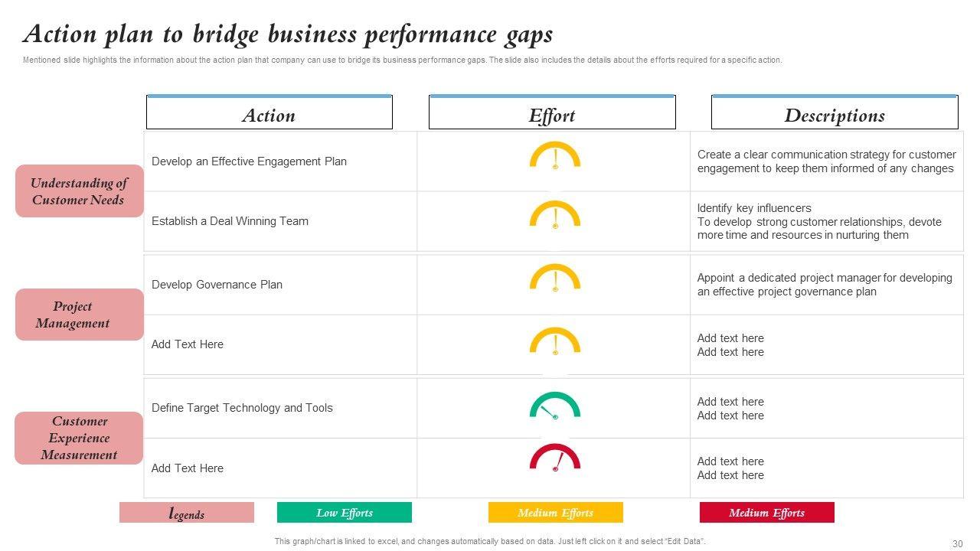
Task: Click the red Medium Efforts legend swatch
Action: click(767, 513)
